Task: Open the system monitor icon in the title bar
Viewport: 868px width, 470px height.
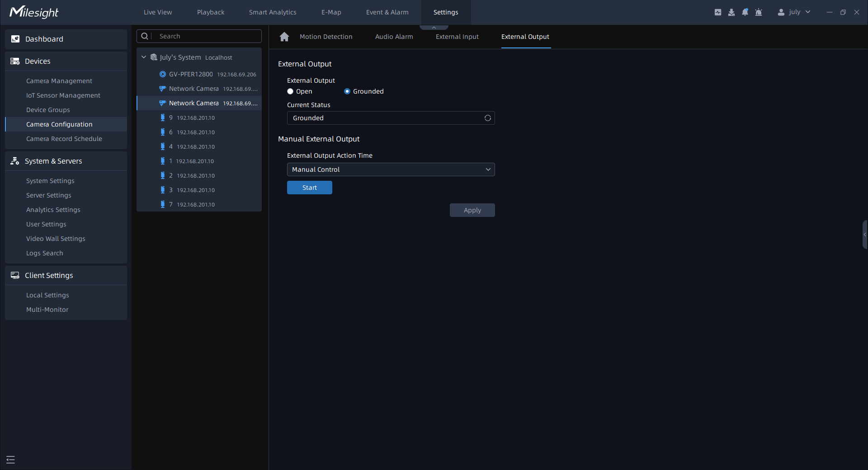Action: 718,12
